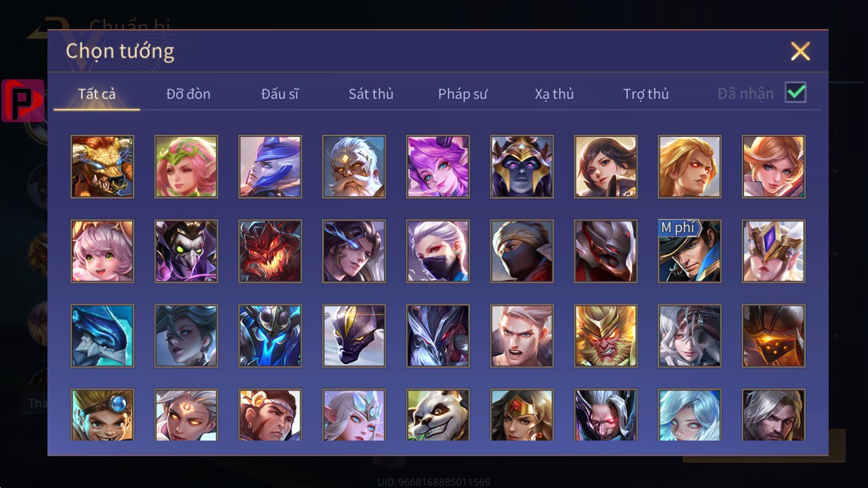Filter heroes by the "Xạ thủ" tab
The width and height of the screenshot is (868, 488).
coord(554,94)
